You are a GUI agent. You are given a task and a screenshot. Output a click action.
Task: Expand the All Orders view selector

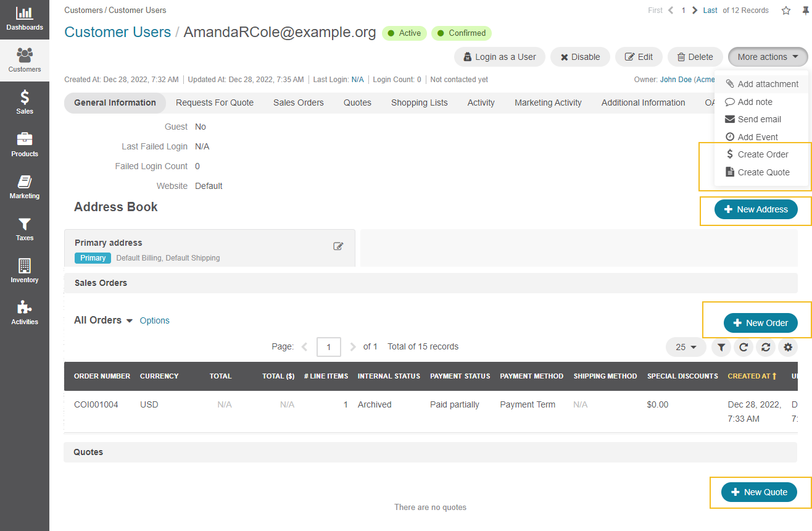click(104, 320)
